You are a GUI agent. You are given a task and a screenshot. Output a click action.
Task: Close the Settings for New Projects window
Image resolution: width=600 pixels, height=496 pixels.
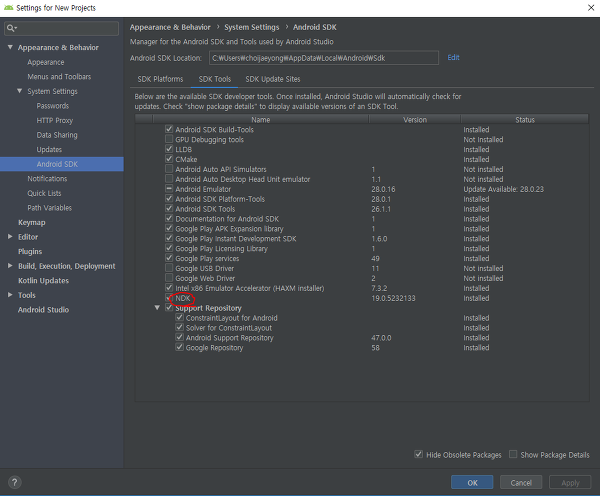click(x=591, y=8)
